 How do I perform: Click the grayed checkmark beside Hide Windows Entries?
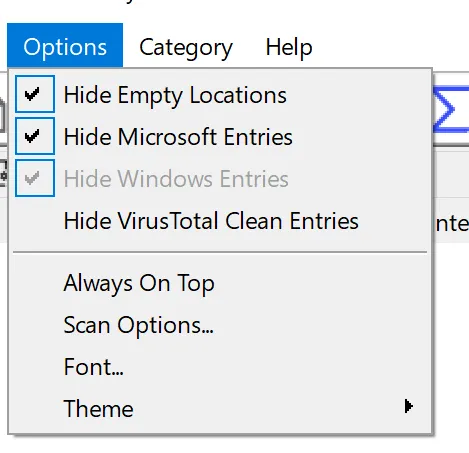coord(32,178)
